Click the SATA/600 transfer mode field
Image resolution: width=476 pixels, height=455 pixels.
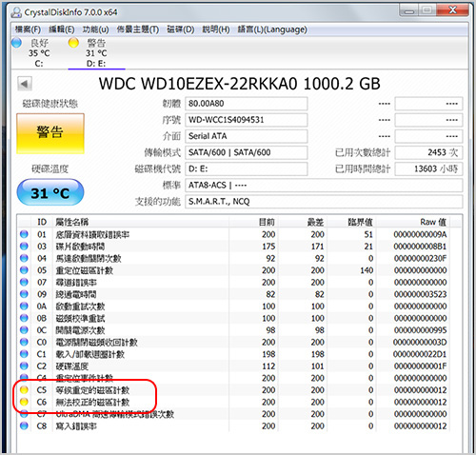click(247, 152)
